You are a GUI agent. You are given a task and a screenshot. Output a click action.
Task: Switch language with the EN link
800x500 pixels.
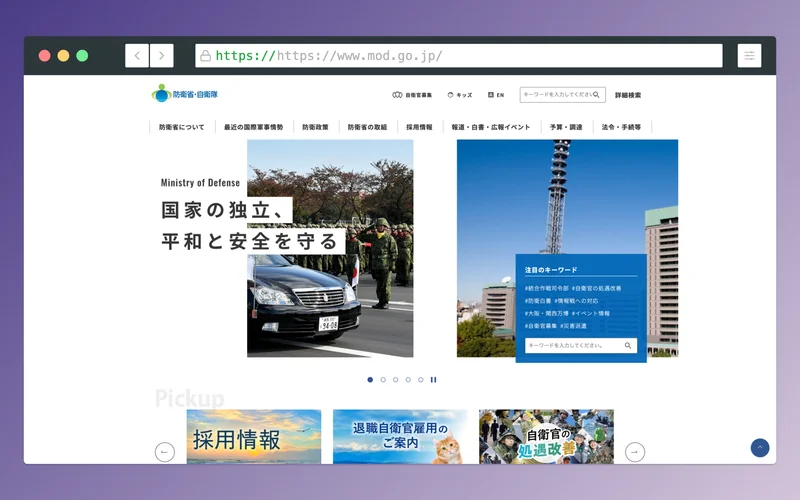[496, 95]
